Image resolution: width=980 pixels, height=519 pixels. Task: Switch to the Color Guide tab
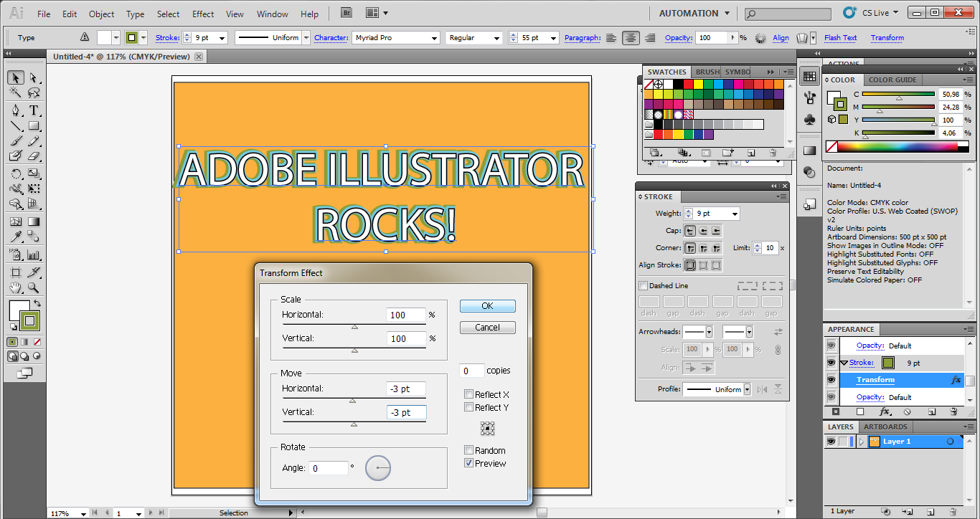892,80
